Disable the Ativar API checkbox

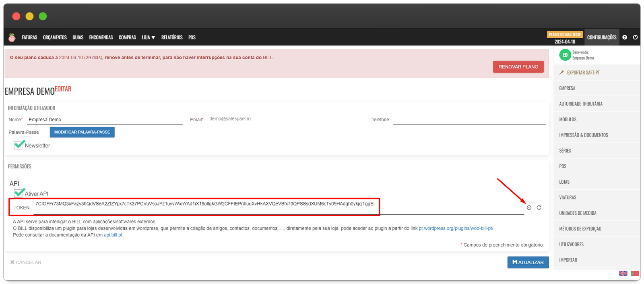(x=19, y=193)
